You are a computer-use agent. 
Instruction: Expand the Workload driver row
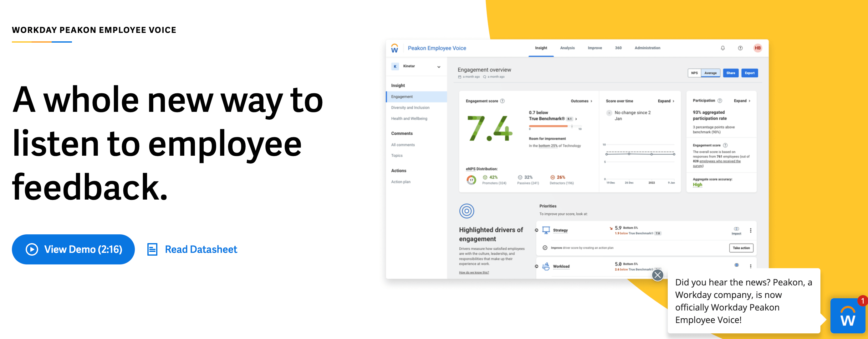(x=536, y=267)
